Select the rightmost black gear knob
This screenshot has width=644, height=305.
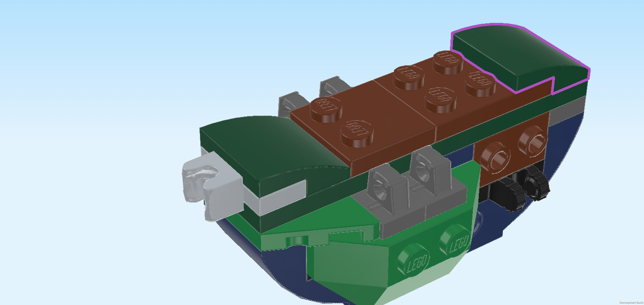point(537,184)
